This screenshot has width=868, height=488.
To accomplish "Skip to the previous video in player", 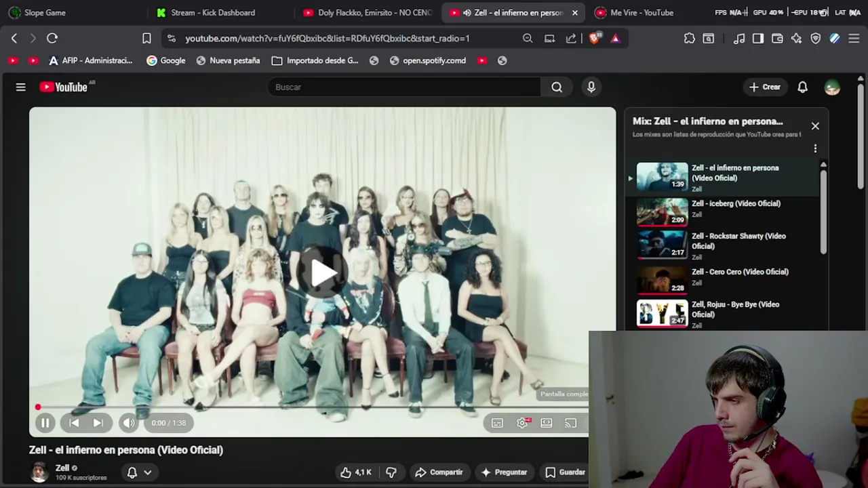I will click(x=74, y=423).
